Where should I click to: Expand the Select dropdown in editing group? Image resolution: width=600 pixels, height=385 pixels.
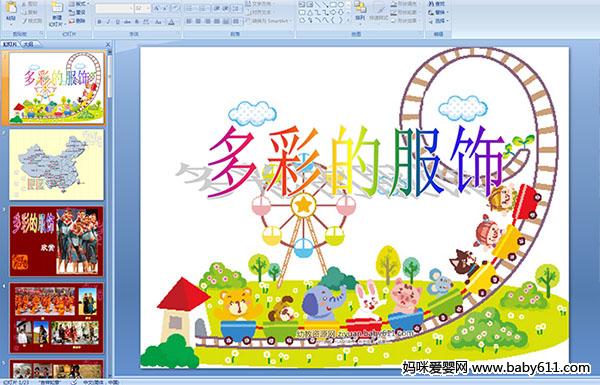point(439,21)
